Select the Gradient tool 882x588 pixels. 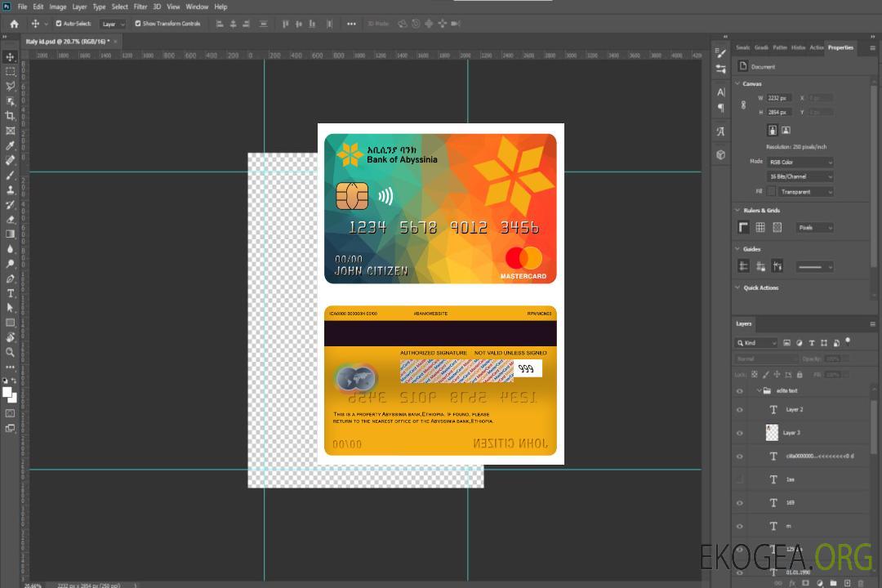pyautogui.click(x=10, y=234)
